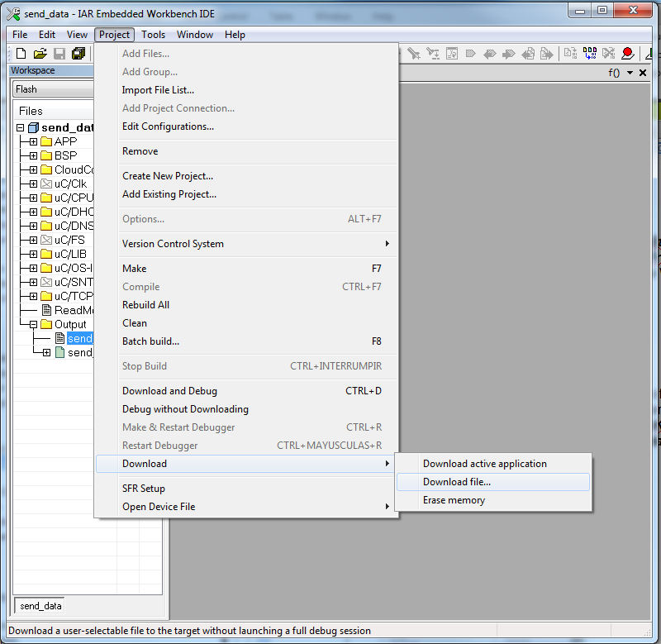Click the f() function list icon
The height and width of the screenshot is (644, 661).
coord(614,73)
